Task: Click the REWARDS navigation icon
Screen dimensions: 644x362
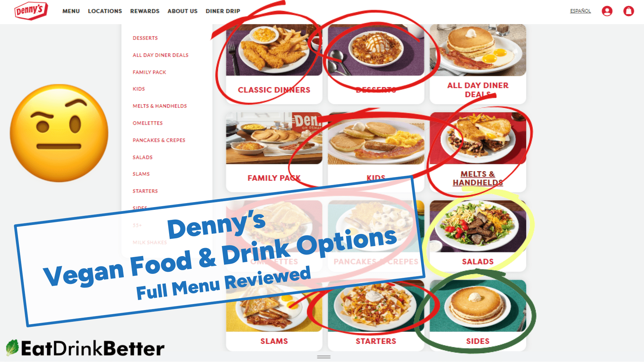Action: (x=144, y=11)
